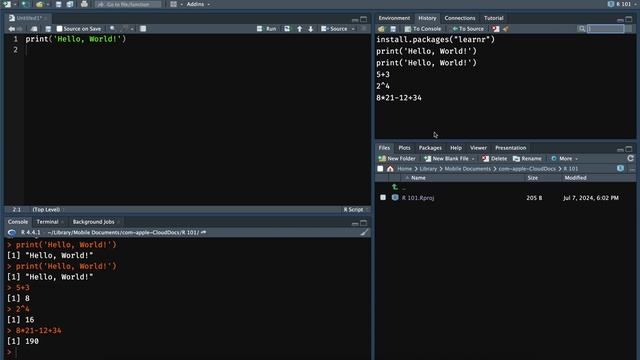The height and width of the screenshot is (360, 640).
Task: Click the view current working directory arrow in console
Action: coord(204,232)
